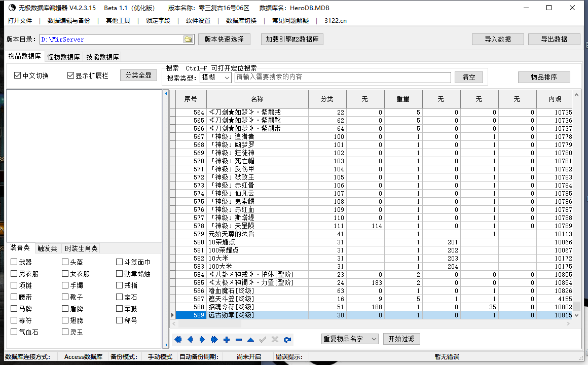Select the row 元始天尊的法旨
The height and width of the screenshot is (365, 588).
(x=374, y=234)
